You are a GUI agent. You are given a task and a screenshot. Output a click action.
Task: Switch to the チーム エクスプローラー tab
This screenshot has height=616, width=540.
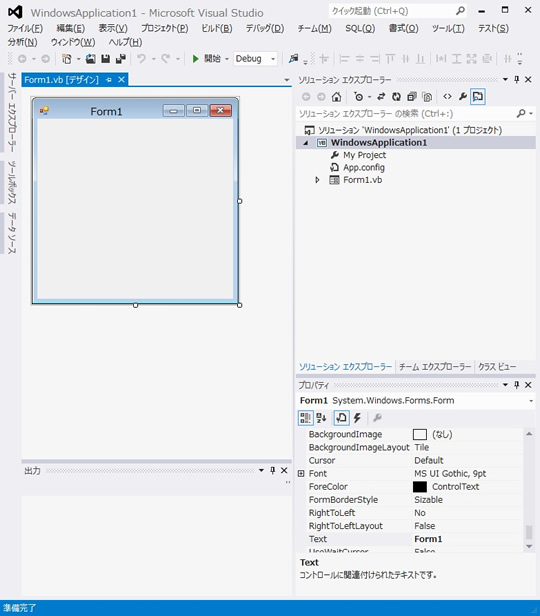tap(435, 367)
